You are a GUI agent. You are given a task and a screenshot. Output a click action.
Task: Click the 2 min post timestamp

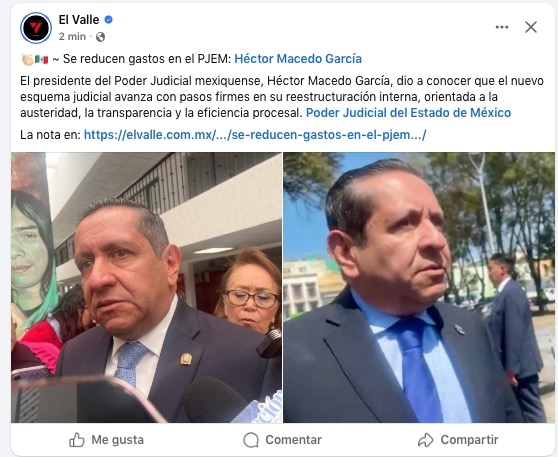point(72,37)
